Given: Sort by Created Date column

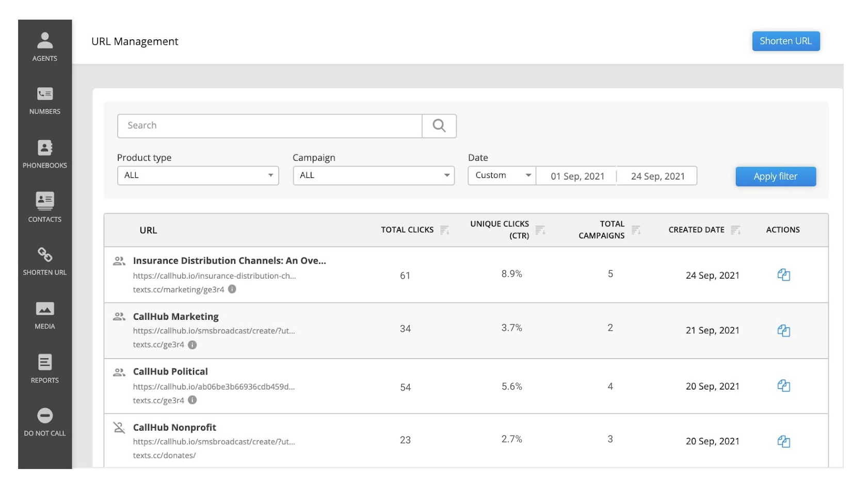Looking at the screenshot, I should point(735,230).
